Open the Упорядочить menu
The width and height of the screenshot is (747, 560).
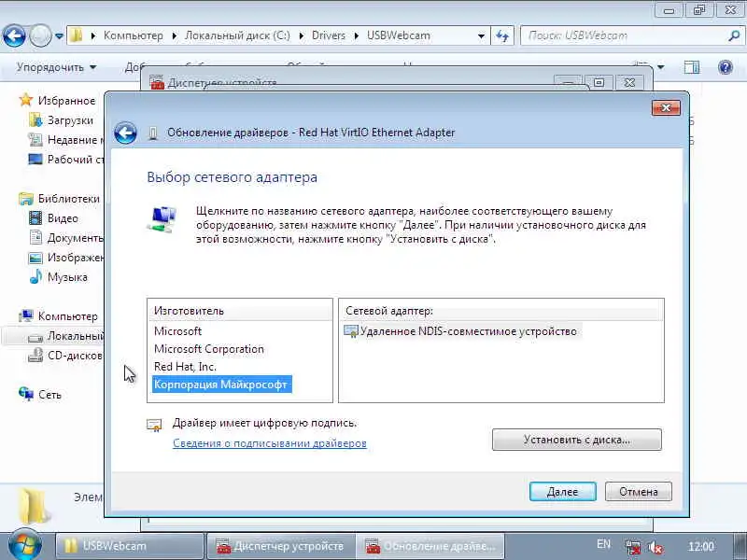[x=56, y=67]
